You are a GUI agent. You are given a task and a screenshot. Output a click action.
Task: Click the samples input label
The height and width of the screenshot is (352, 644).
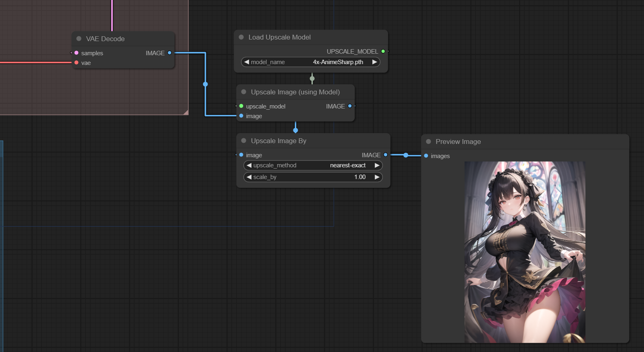(x=92, y=53)
